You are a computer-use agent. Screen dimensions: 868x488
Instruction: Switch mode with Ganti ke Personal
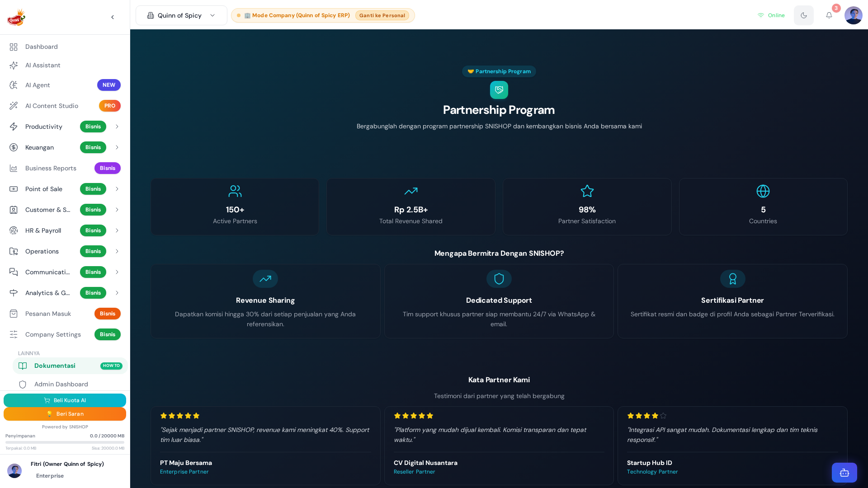click(x=382, y=15)
